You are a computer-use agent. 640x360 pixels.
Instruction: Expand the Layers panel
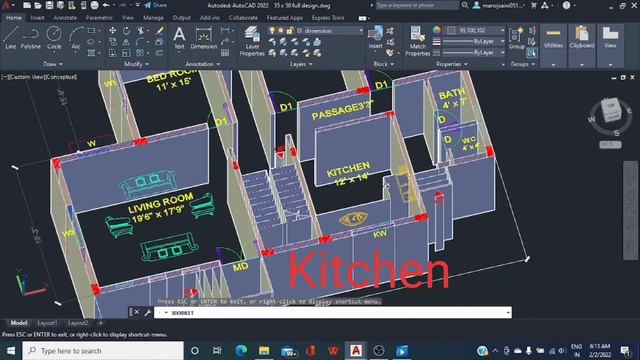coord(301,64)
